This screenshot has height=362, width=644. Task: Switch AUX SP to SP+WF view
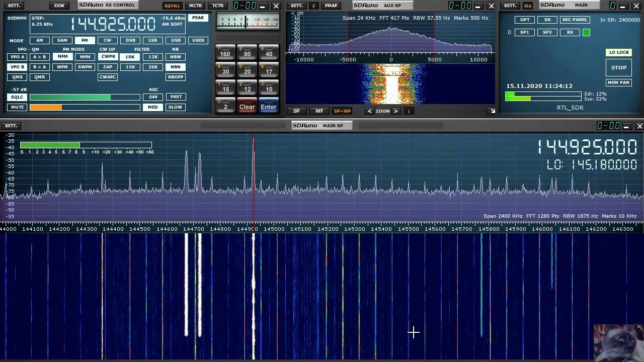[342, 111]
